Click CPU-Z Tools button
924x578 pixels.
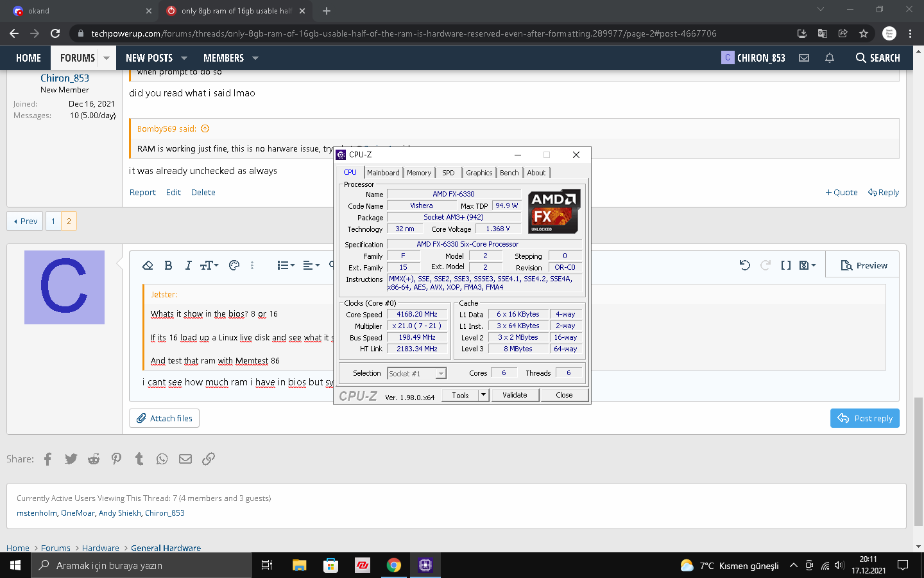click(460, 395)
